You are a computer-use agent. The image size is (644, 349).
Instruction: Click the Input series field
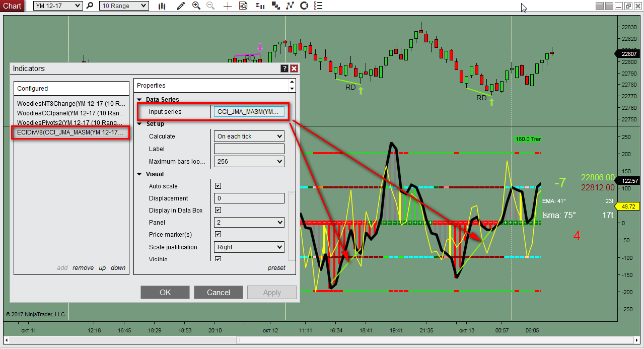[249, 112]
